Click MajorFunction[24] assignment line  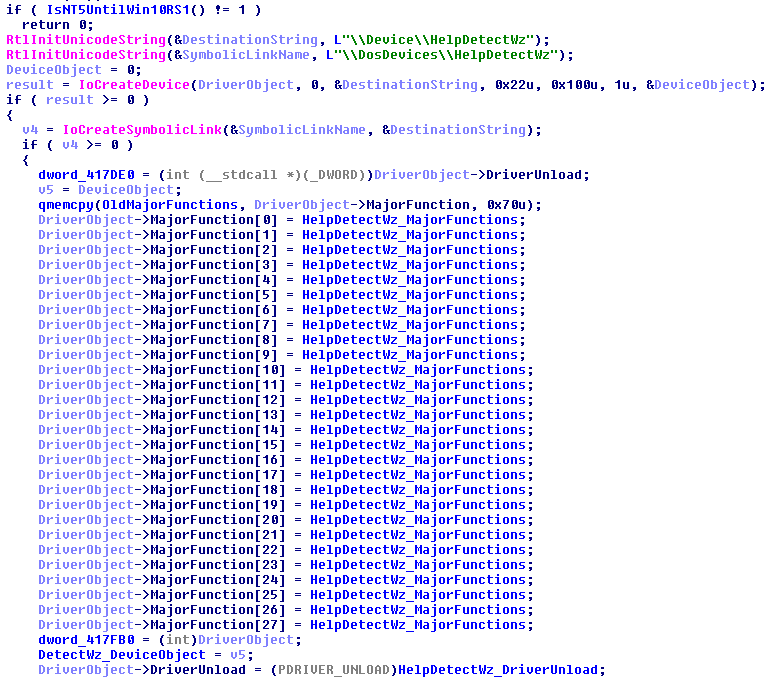[286, 579]
